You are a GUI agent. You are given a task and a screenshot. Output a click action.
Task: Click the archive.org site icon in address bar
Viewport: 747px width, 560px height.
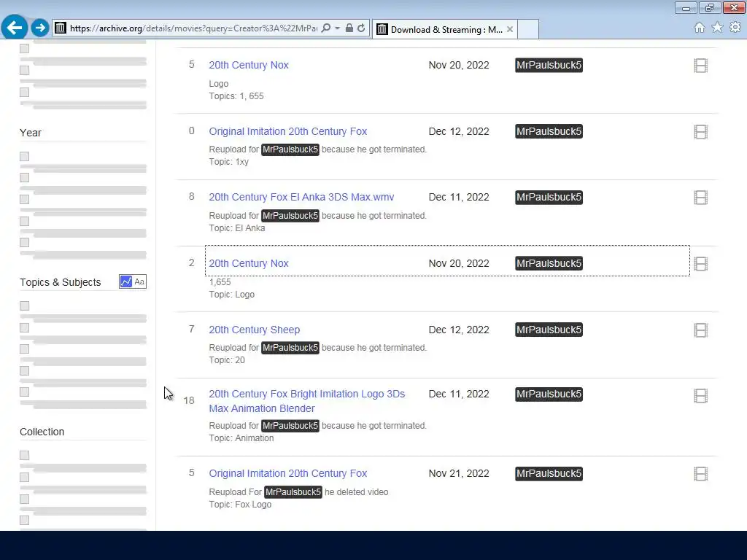[60, 28]
